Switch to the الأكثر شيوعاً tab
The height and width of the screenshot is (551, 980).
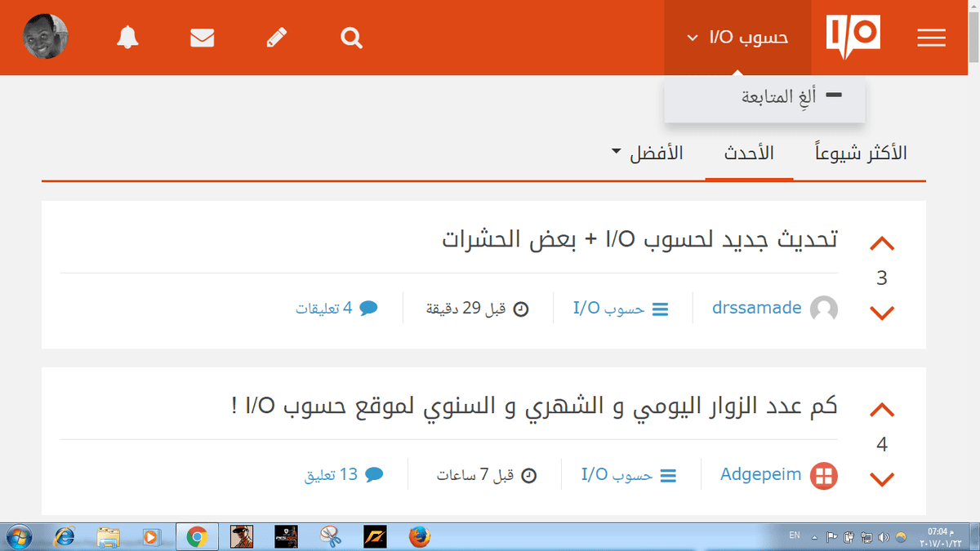(861, 153)
